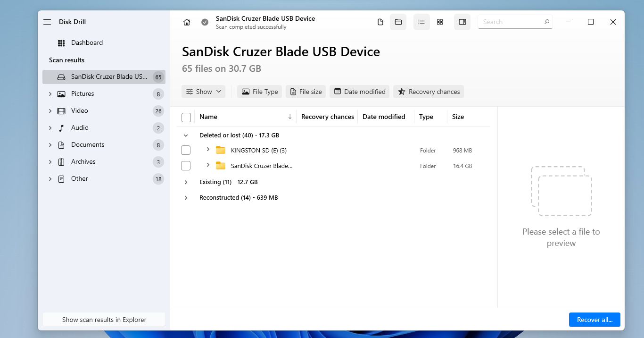Filter by File Type

tap(260, 92)
